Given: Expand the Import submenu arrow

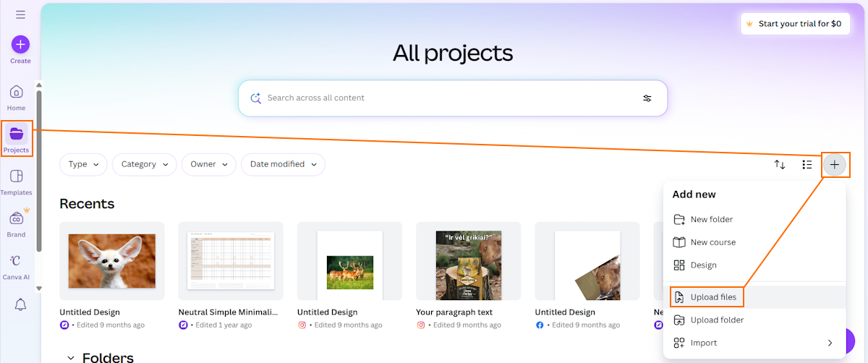Looking at the screenshot, I should (830, 343).
